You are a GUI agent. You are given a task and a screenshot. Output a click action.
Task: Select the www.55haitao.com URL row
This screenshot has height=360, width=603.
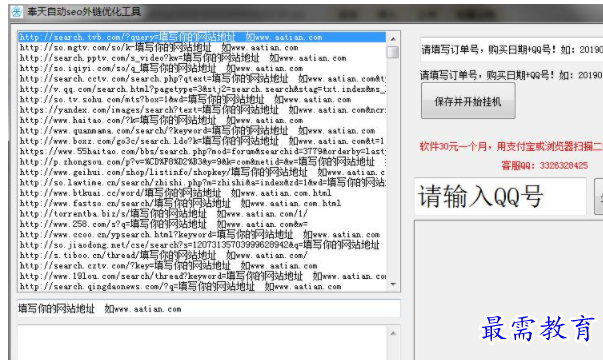(202, 152)
